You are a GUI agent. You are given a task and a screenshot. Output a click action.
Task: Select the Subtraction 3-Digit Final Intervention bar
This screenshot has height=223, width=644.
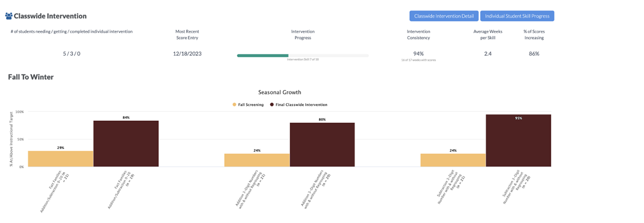pos(518,141)
